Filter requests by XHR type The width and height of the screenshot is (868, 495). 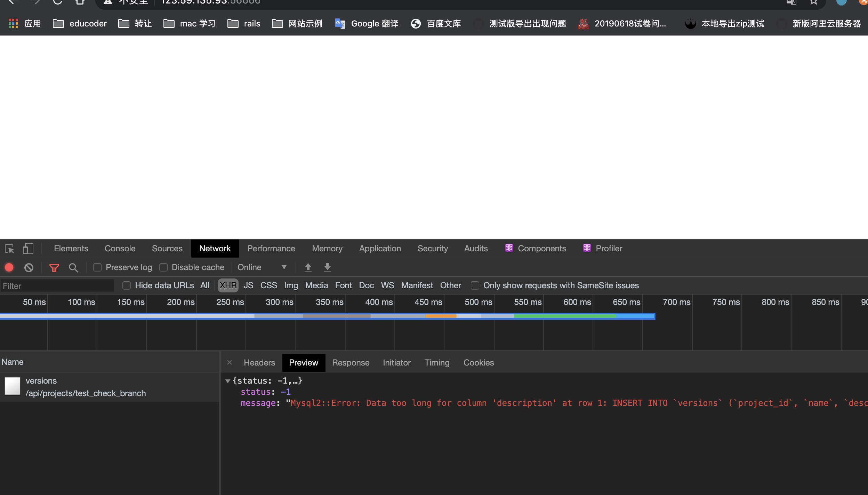(x=228, y=285)
